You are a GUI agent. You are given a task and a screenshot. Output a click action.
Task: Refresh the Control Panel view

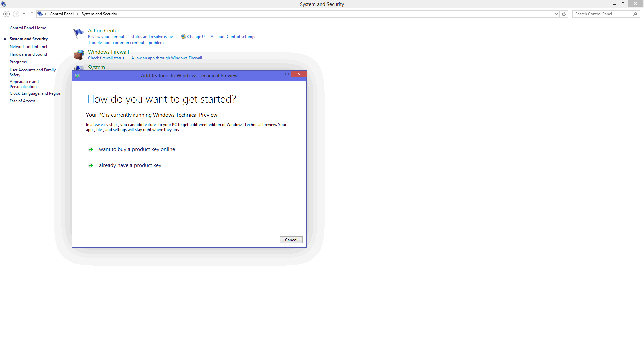point(564,14)
